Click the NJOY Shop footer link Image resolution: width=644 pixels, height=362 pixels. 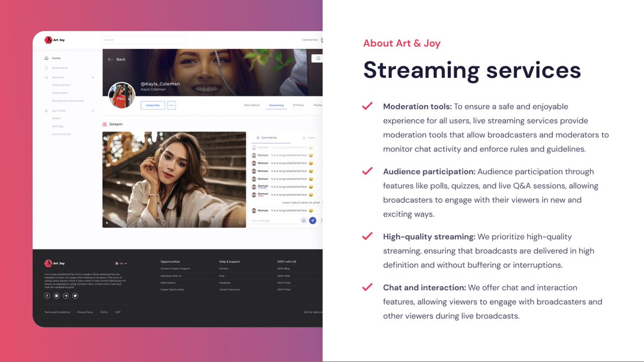(x=284, y=283)
